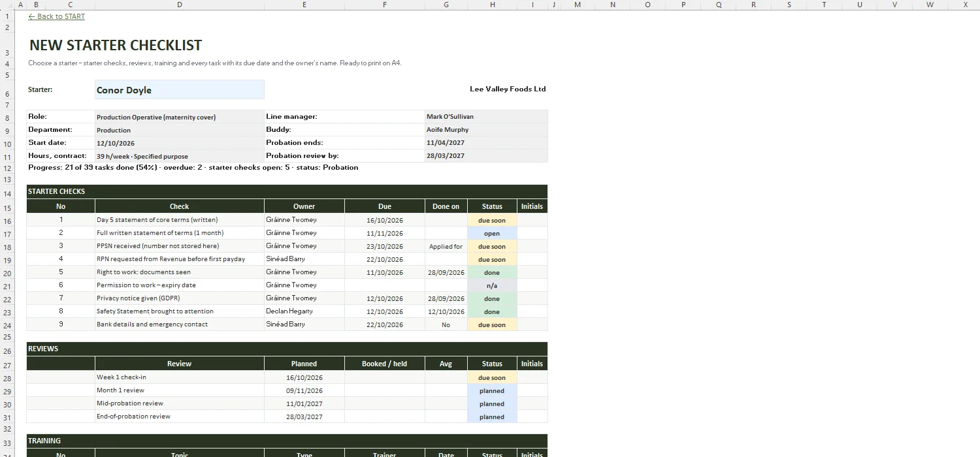Select column Q header

(719, 5)
